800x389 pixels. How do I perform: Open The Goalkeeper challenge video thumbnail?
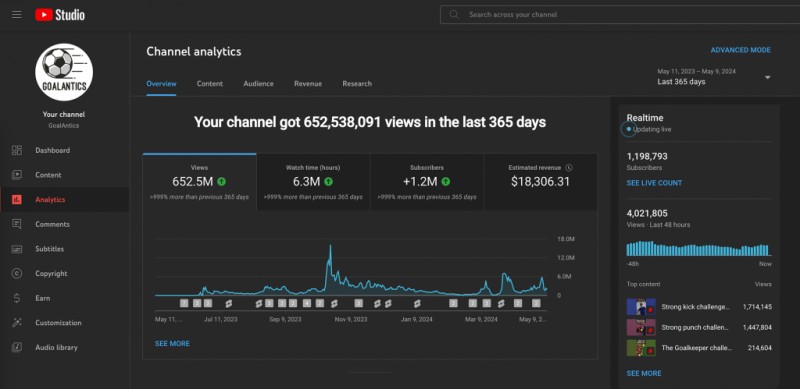(641, 348)
